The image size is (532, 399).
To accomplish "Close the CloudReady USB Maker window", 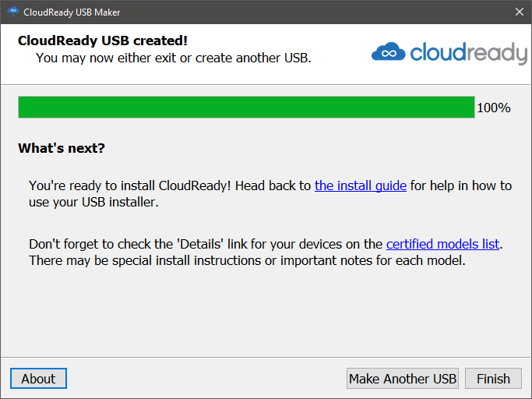I will pyautogui.click(x=519, y=12).
